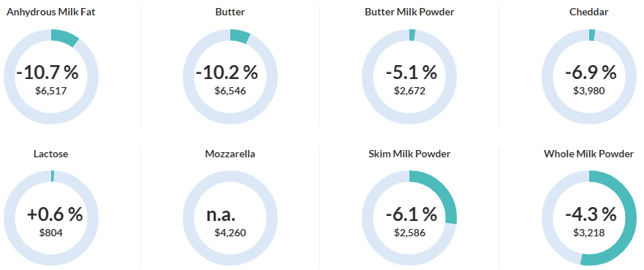This screenshot has width=644, height=270.
Task: Select the Butter product heading
Action: pyautogui.click(x=230, y=12)
